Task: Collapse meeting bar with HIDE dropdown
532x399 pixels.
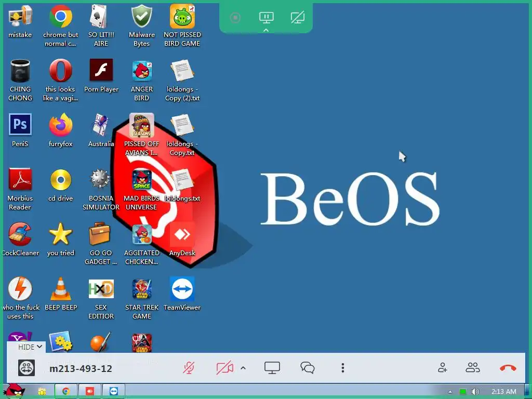Action: point(30,347)
